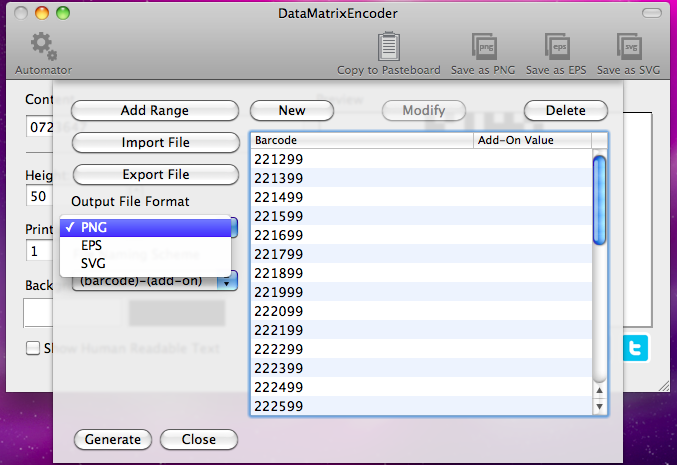Click the Generate button
677x465 pixels.
click(113, 440)
